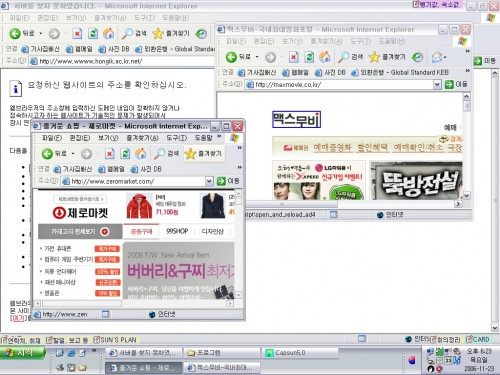Click Home icon in Zeromarket browser window
500x375 pixels.
click(140, 154)
